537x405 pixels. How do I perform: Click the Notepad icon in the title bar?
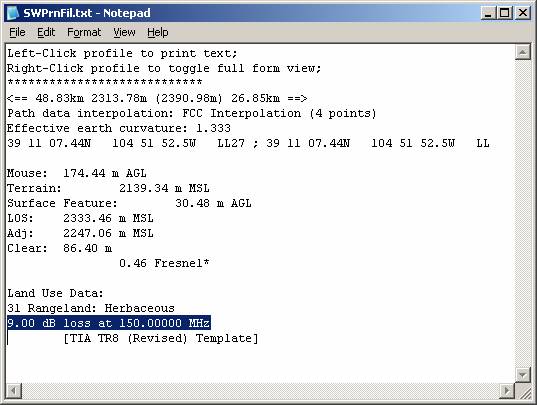coord(13,13)
